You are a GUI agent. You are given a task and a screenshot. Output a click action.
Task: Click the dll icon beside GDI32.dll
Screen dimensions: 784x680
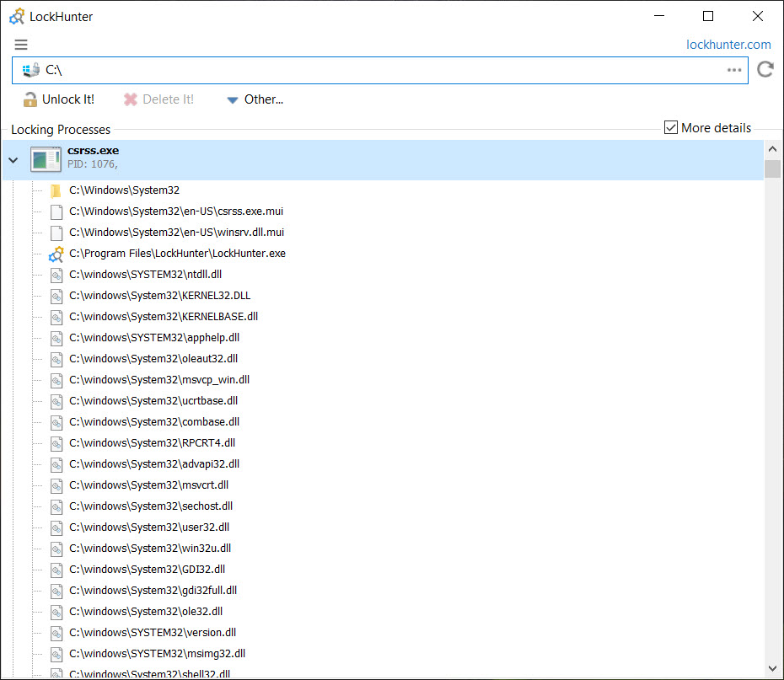[56, 570]
